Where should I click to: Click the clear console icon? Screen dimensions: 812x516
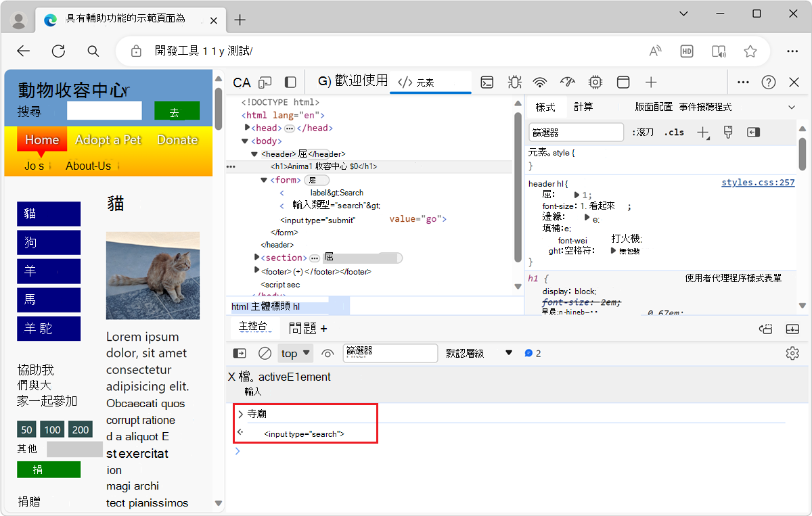click(x=265, y=352)
